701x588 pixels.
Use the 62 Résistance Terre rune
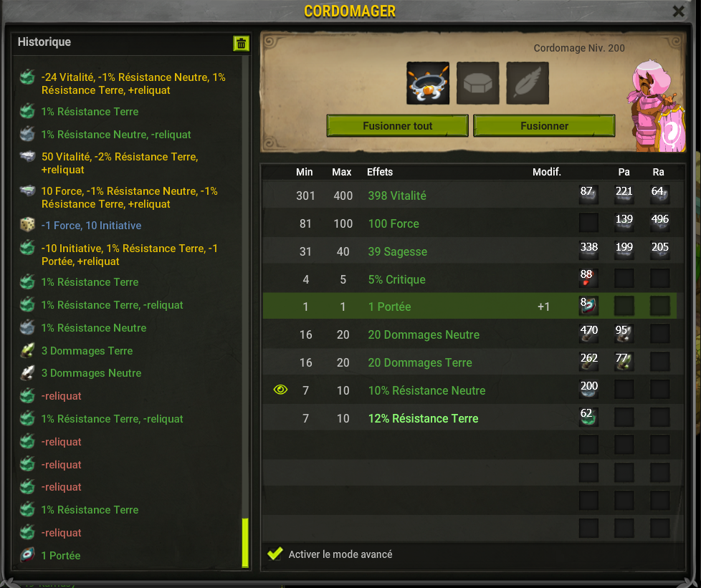[x=588, y=418]
